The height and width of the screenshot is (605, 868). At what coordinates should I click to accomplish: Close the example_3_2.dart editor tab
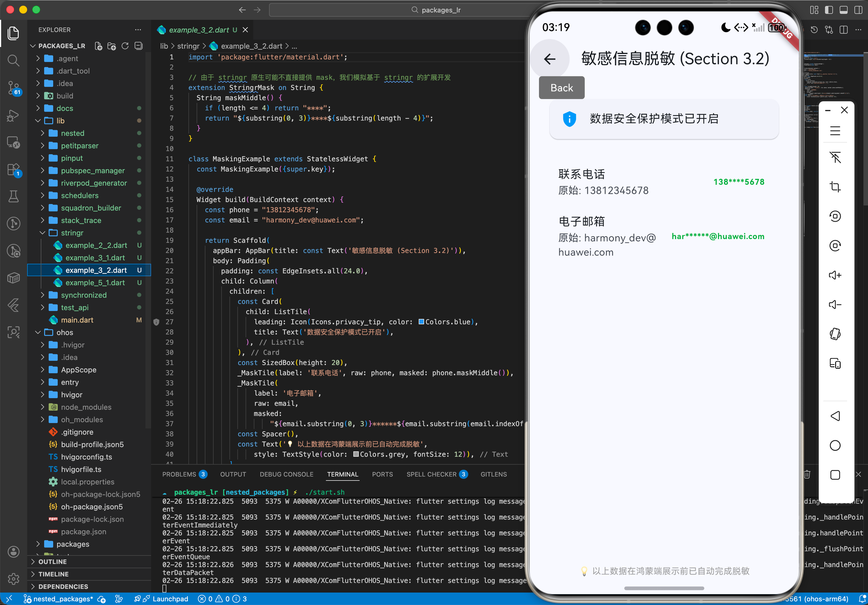(x=245, y=30)
